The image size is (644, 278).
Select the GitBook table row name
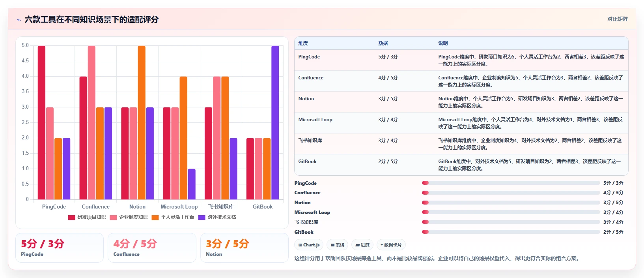(307, 162)
